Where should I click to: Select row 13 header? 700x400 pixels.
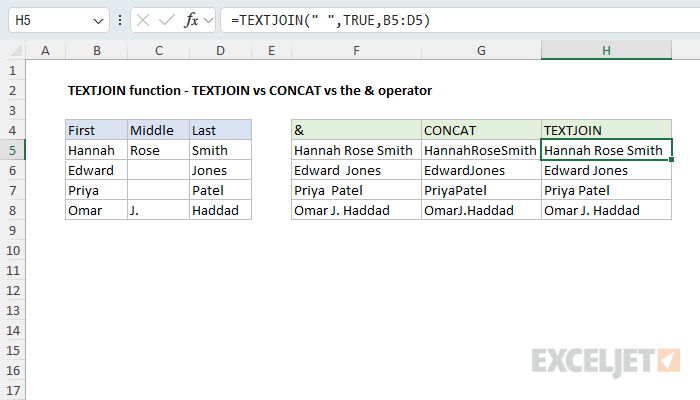(x=12, y=310)
